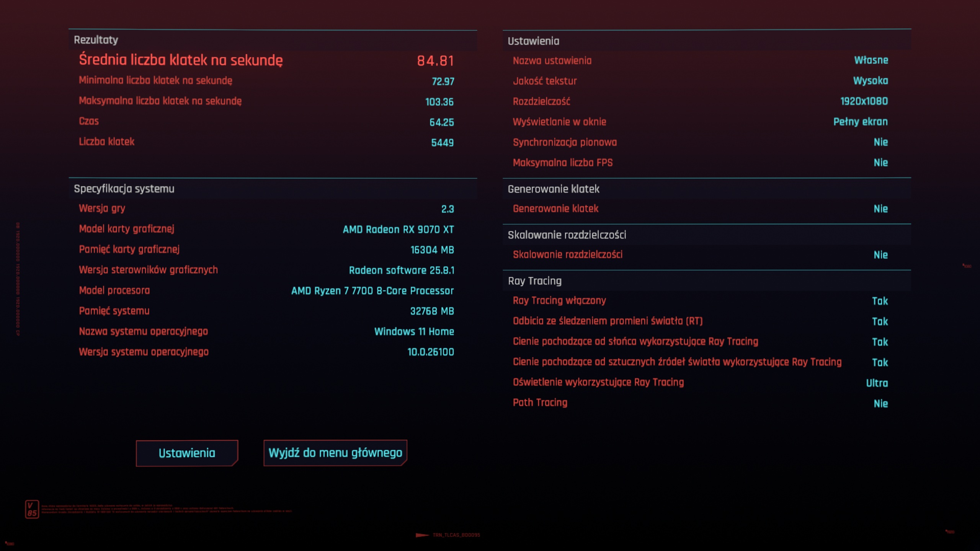Click the Path Tracing label
This screenshot has width=980, height=551.
point(540,403)
